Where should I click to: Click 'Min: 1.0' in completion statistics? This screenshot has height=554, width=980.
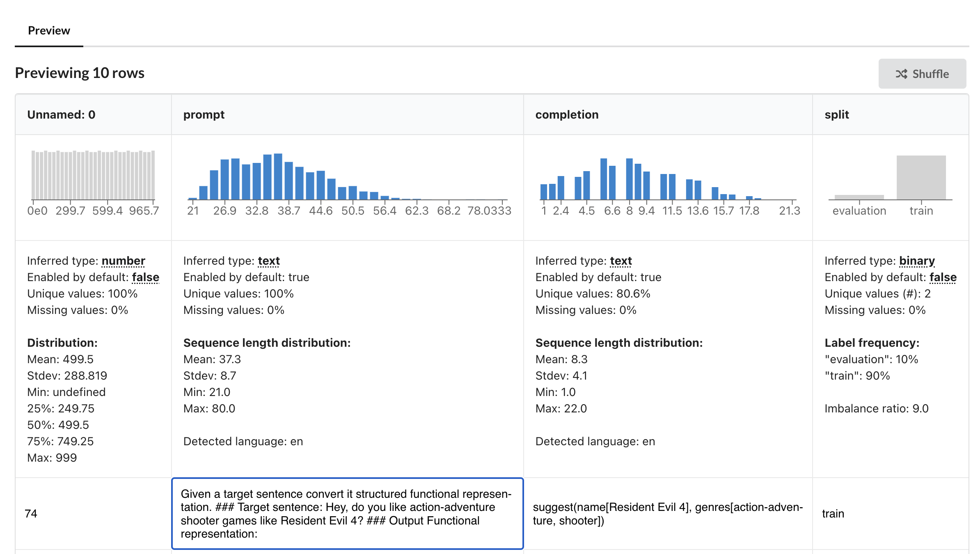tap(555, 392)
